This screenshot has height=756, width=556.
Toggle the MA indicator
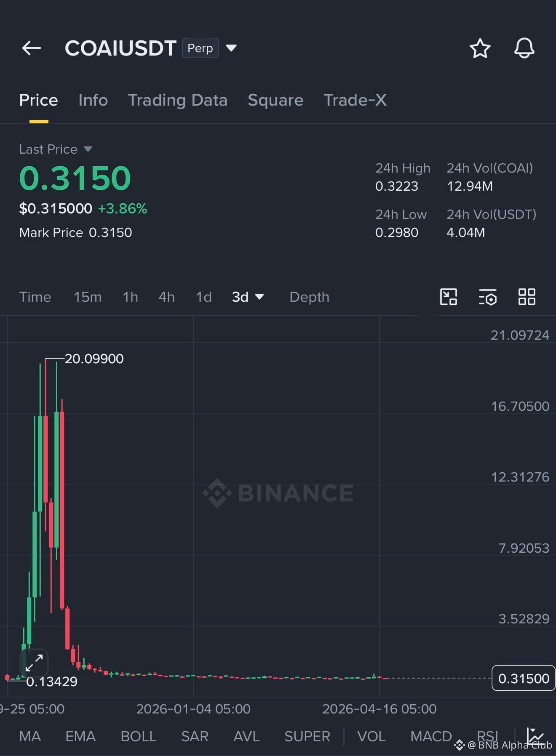(x=30, y=736)
